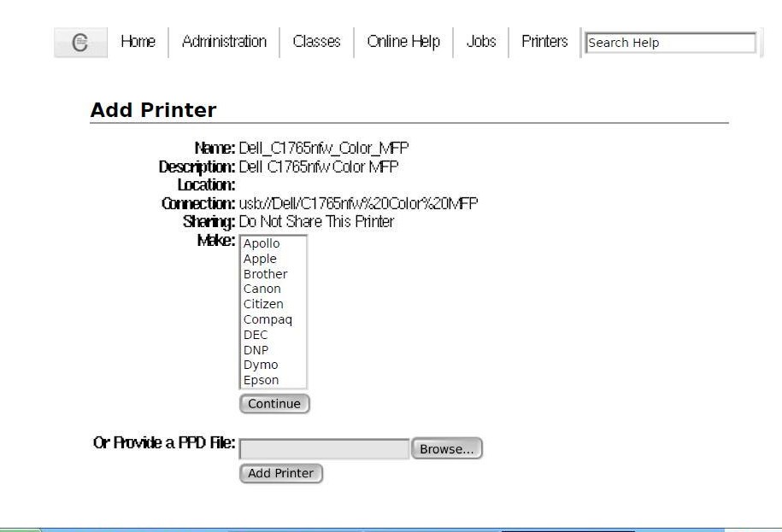Screen dimensions: 782x532
Task: Select Apollo in the Make list
Action: [x=273, y=243]
